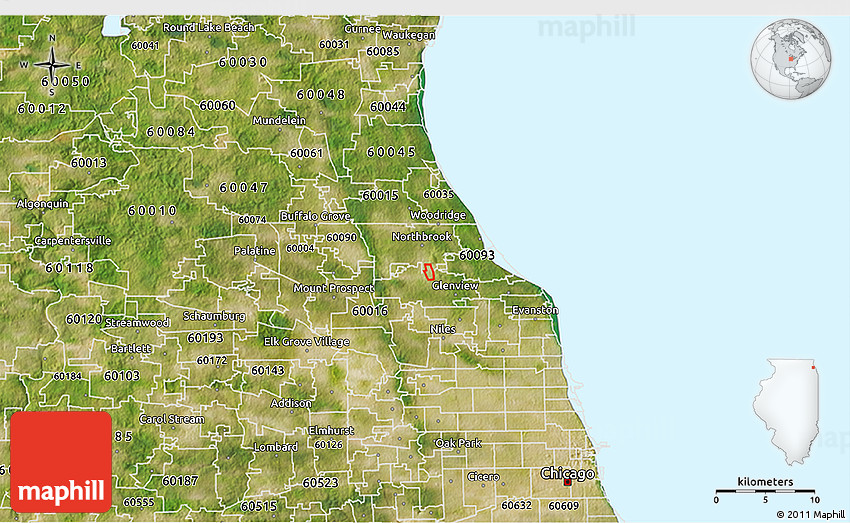Select the 60523 ZIP code label

320,482
